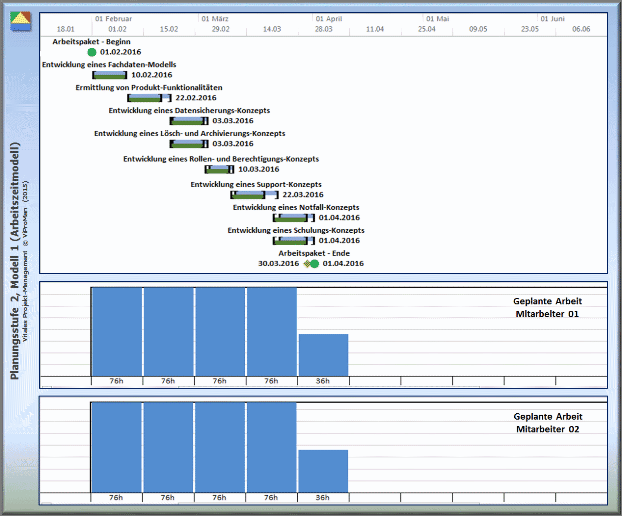
Task: Click 'Entwicklung eines Lösch- und Archivierungs-Konzepts' label
Action: [x=190, y=134]
